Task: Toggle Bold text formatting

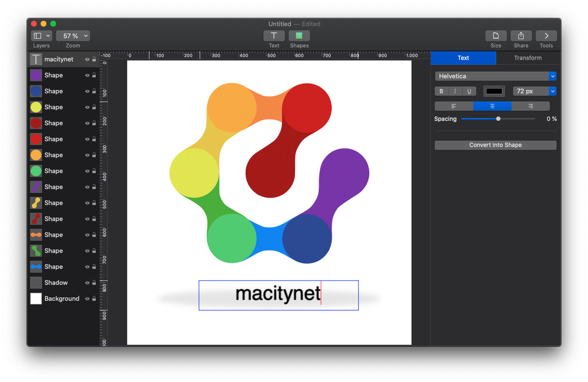Action: 441,91
